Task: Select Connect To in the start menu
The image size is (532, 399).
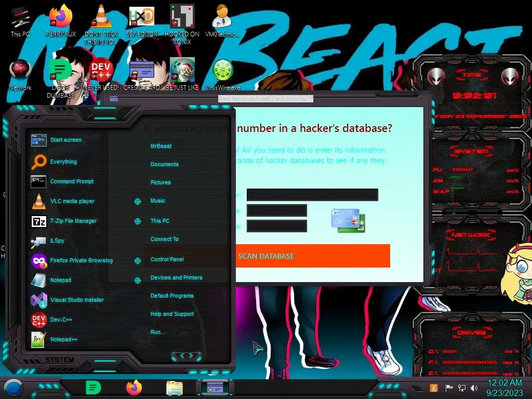Action: 165,239
